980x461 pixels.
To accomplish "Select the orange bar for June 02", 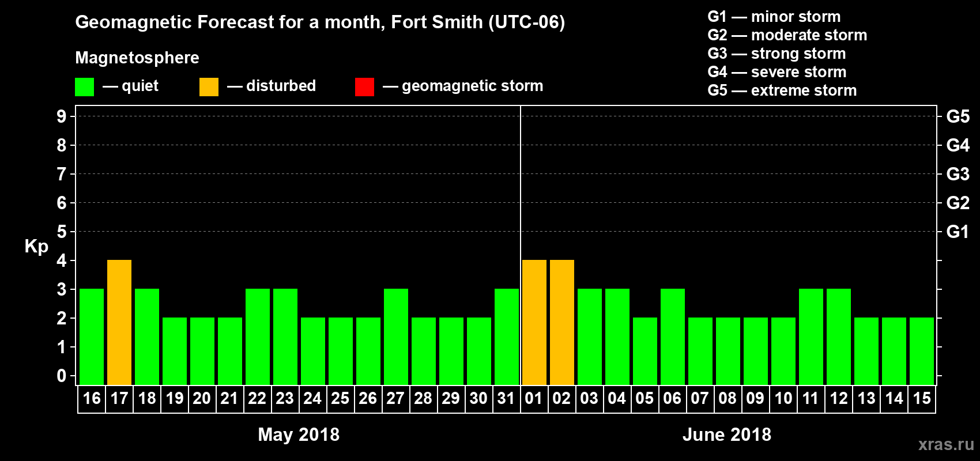I will [x=562, y=322].
